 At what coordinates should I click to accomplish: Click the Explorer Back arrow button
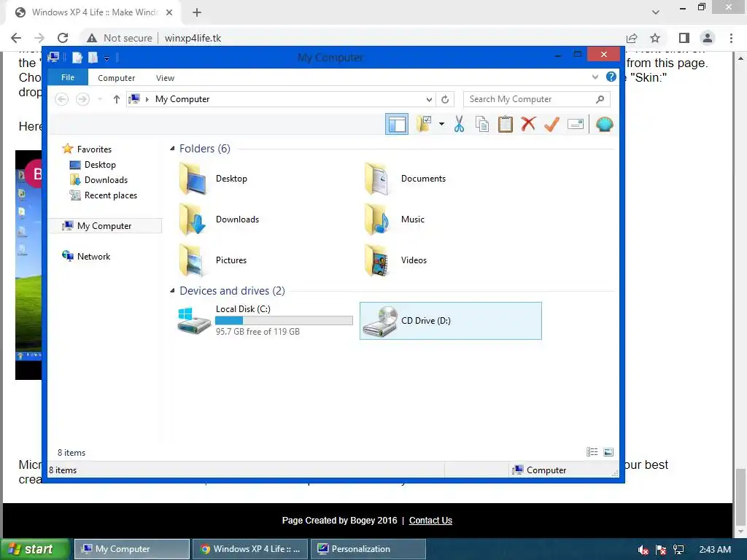point(61,99)
